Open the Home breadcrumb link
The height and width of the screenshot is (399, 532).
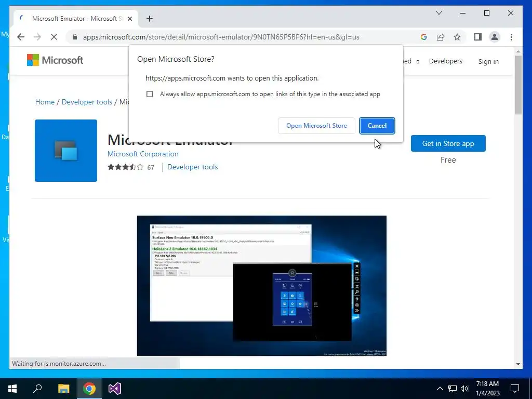[45, 102]
